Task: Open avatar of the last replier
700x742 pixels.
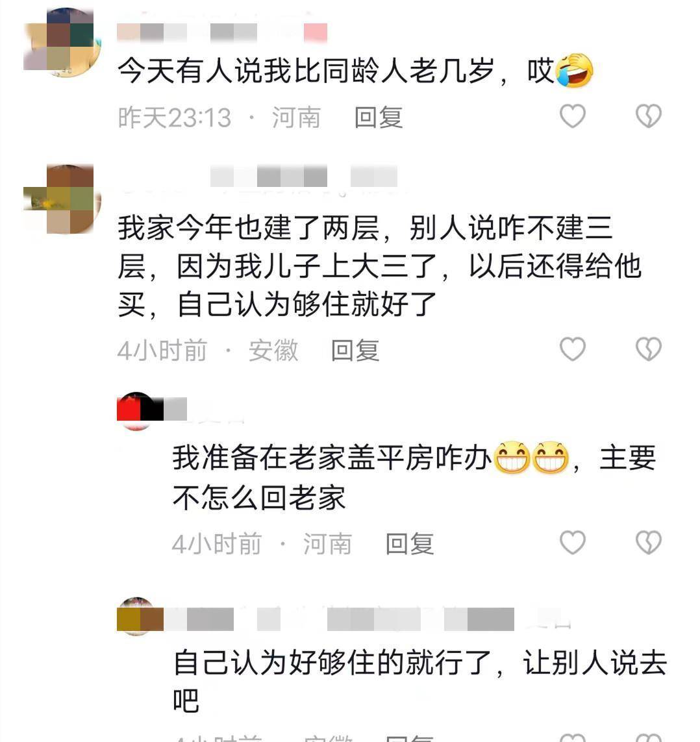Action: click(136, 617)
